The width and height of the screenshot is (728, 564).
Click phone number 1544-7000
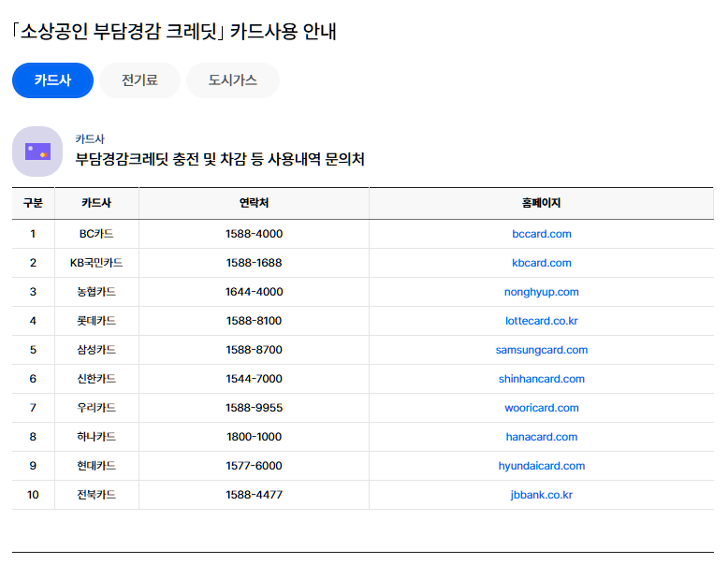pyautogui.click(x=254, y=379)
